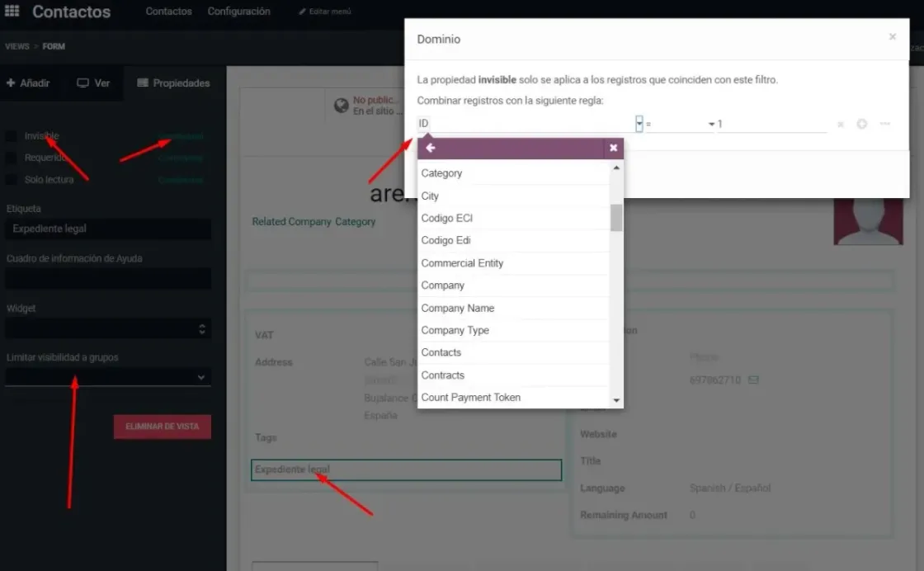Click the field list scroll up arrow
Viewport: 924px width, 571px height.
click(x=616, y=168)
